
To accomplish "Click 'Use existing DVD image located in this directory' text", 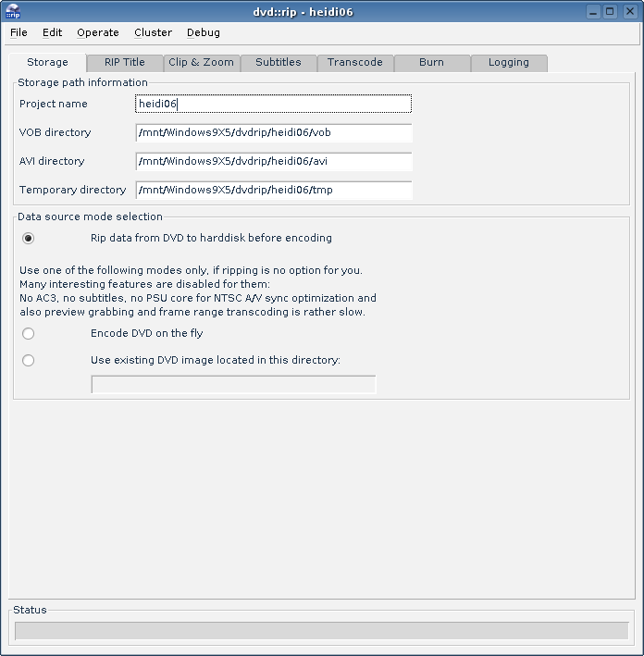I will tap(216, 360).
